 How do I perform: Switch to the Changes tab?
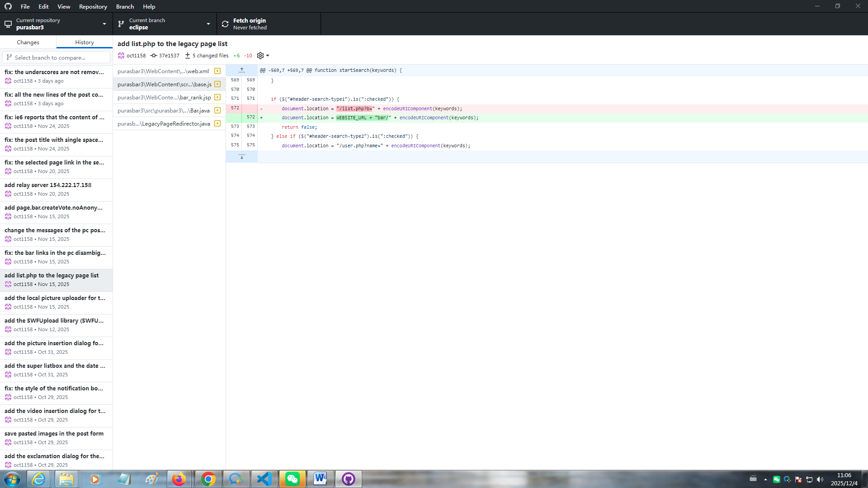pyautogui.click(x=28, y=42)
